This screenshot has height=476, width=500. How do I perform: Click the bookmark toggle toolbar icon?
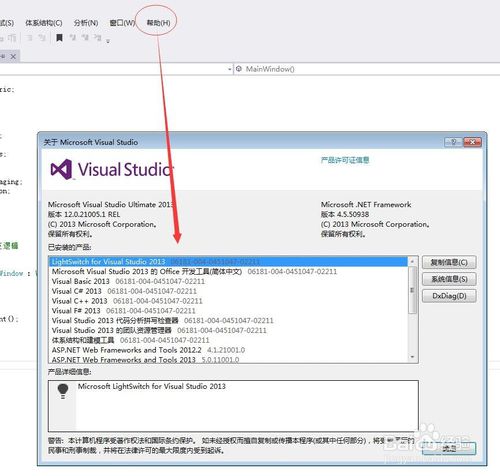pyautogui.click(x=59, y=38)
